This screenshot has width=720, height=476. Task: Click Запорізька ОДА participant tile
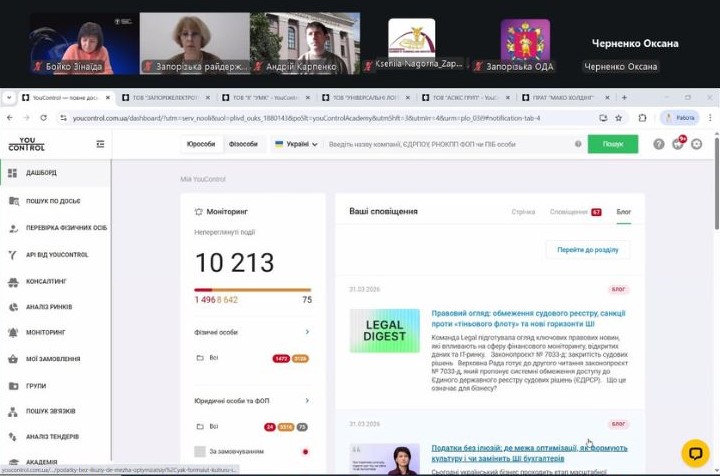click(x=525, y=45)
